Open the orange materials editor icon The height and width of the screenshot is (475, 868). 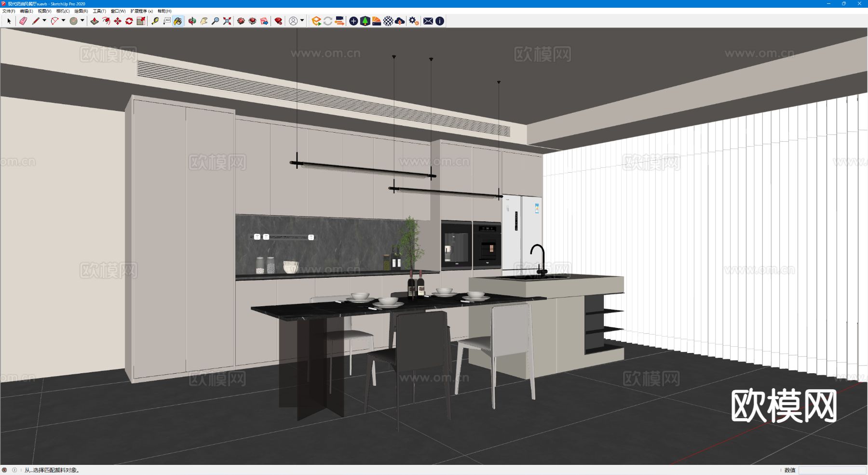(377, 21)
